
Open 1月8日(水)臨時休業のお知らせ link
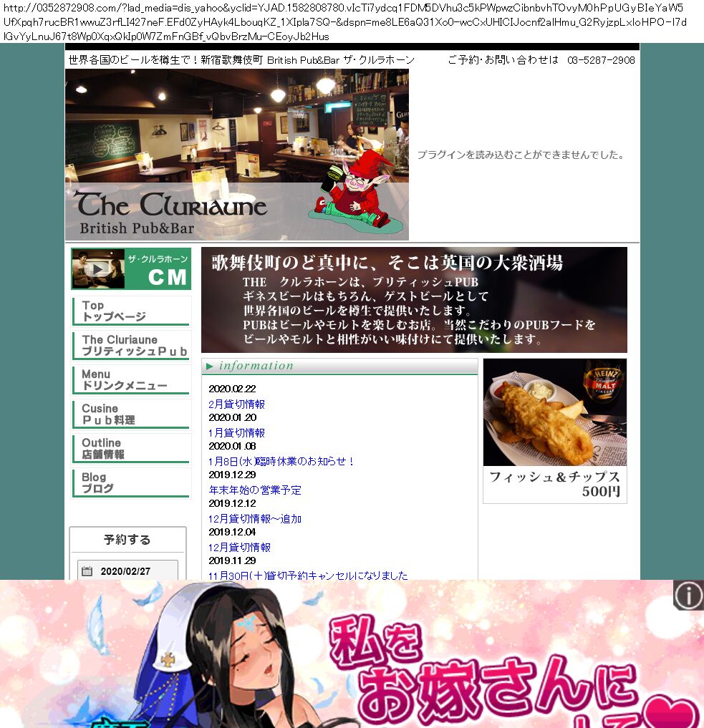coord(281,462)
